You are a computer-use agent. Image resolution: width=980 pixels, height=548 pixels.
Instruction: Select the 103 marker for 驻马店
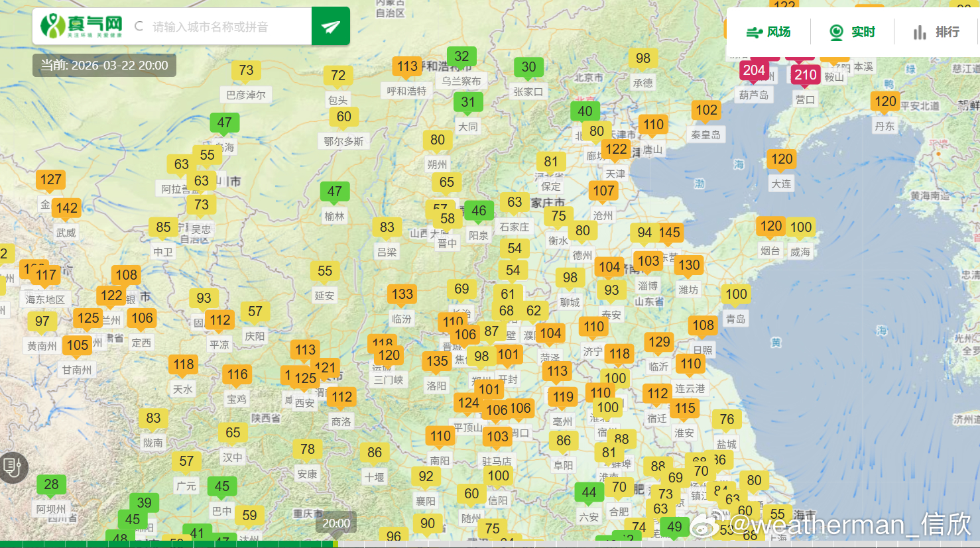coord(497,437)
